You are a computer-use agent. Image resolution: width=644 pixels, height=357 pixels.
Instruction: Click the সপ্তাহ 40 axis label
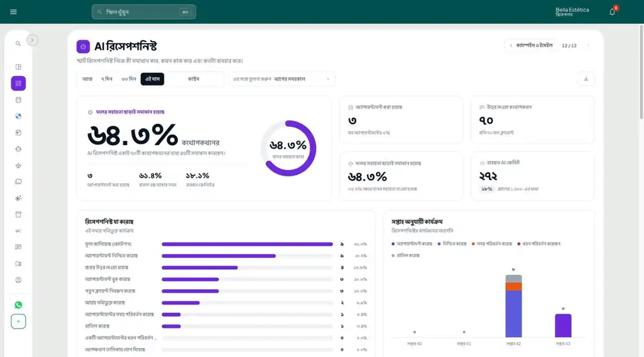pyautogui.click(x=414, y=344)
